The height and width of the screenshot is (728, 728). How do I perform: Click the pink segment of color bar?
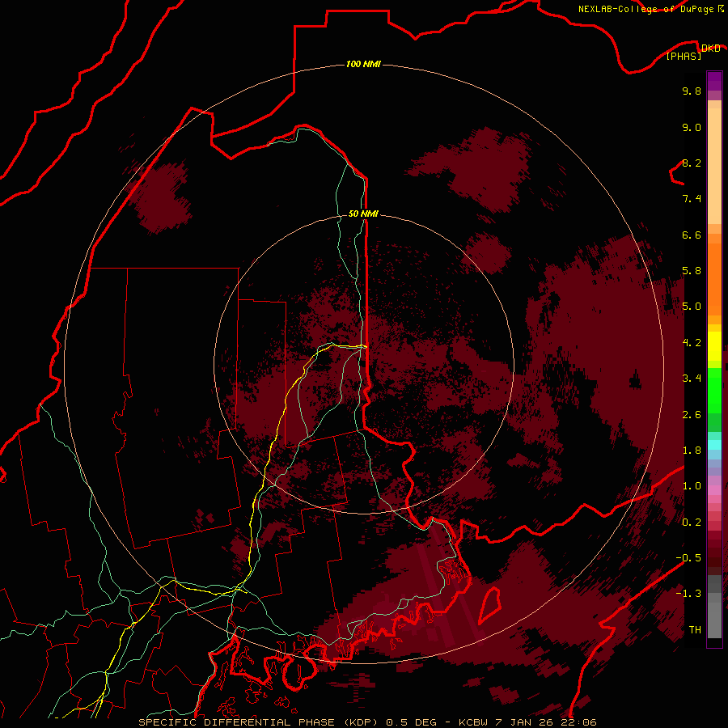coord(714,490)
